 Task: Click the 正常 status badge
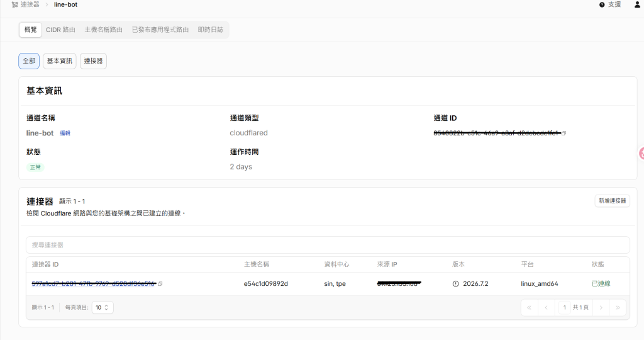point(35,167)
